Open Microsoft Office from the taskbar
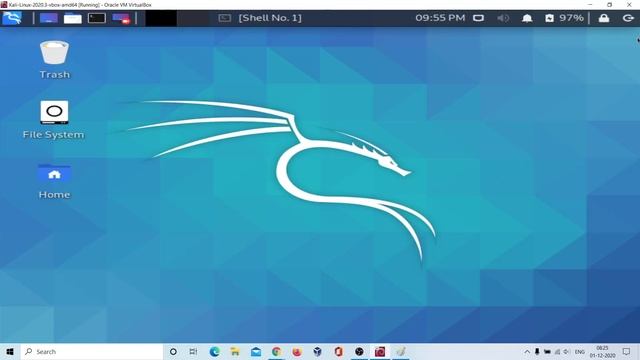Image resolution: width=640 pixels, height=360 pixels. pyautogui.click(x=338, y=351)
